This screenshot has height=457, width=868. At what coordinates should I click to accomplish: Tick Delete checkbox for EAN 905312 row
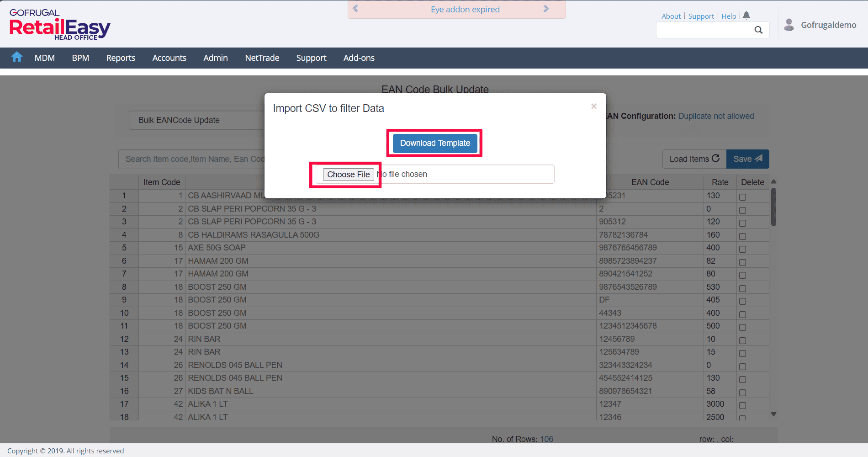click(x=743, y=223)
